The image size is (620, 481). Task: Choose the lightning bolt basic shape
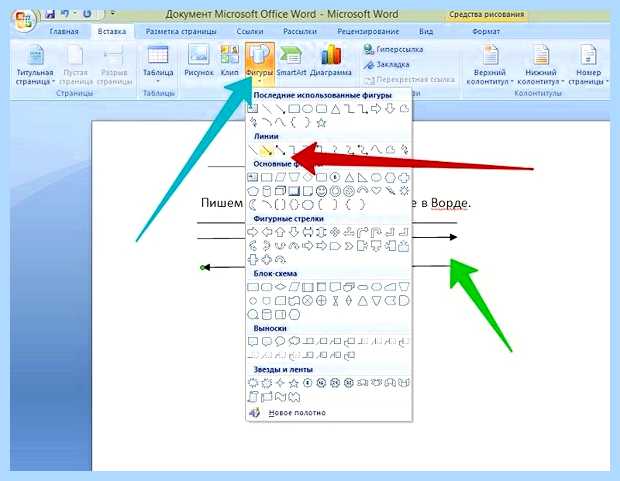click(x=390, y=191)
